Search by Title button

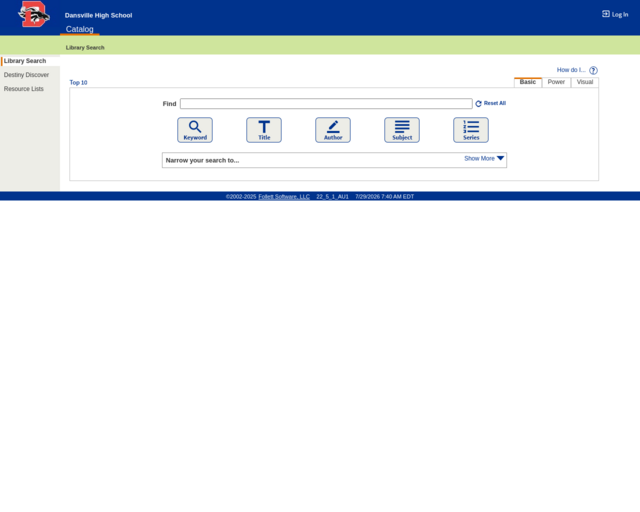tap(264, 130)
